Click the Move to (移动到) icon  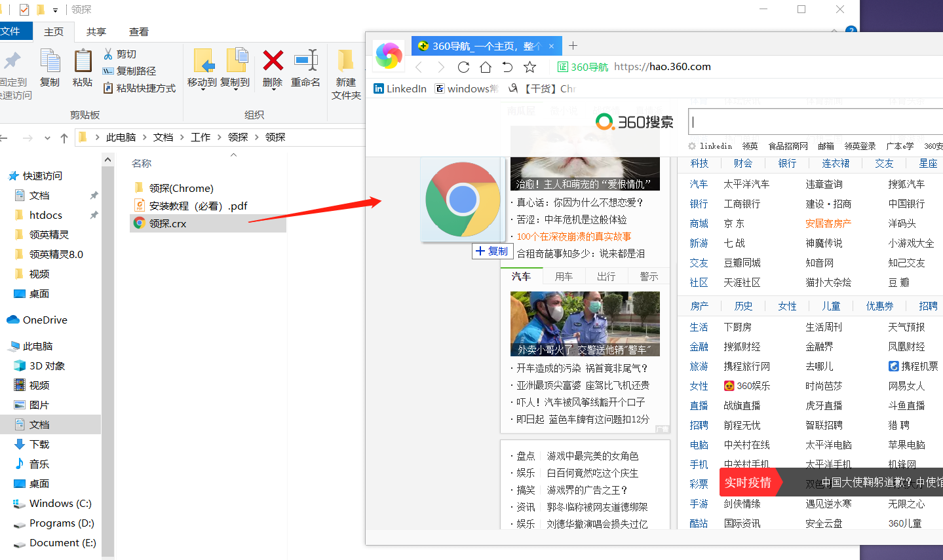203,60
